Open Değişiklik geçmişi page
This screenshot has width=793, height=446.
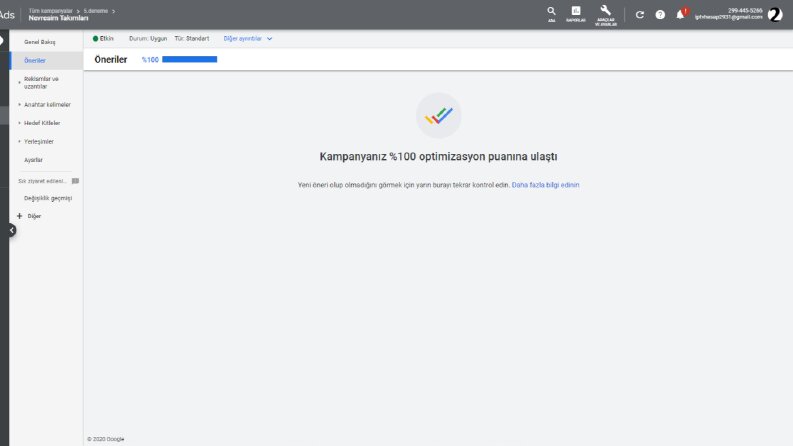click(48, 198)
